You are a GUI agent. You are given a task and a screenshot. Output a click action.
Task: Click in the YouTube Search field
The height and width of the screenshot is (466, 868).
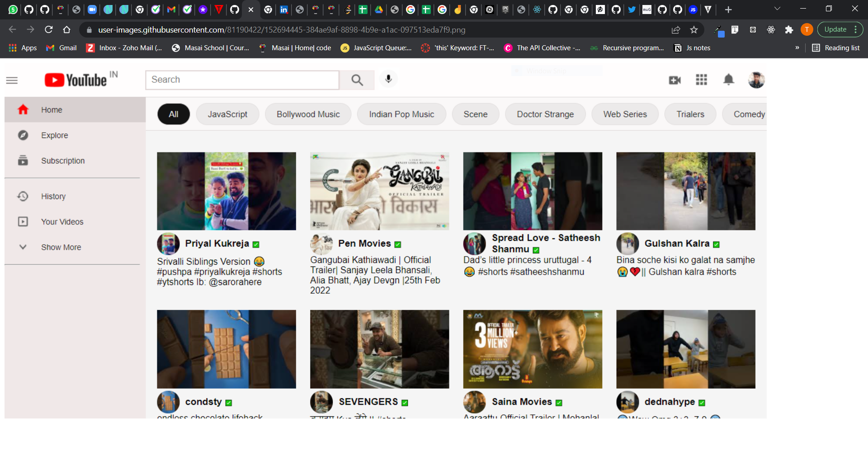pyautogui.click(x=242, y=80)
